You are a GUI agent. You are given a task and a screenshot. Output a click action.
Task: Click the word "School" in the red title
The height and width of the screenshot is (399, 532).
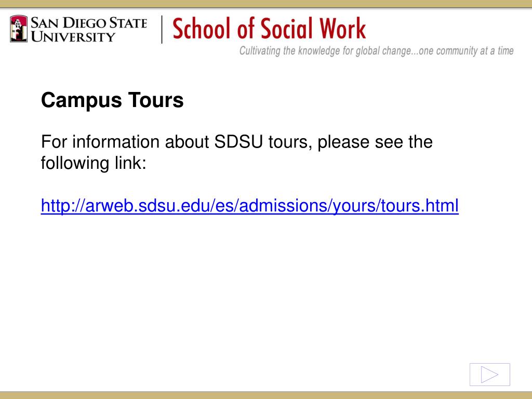[199, 28]
